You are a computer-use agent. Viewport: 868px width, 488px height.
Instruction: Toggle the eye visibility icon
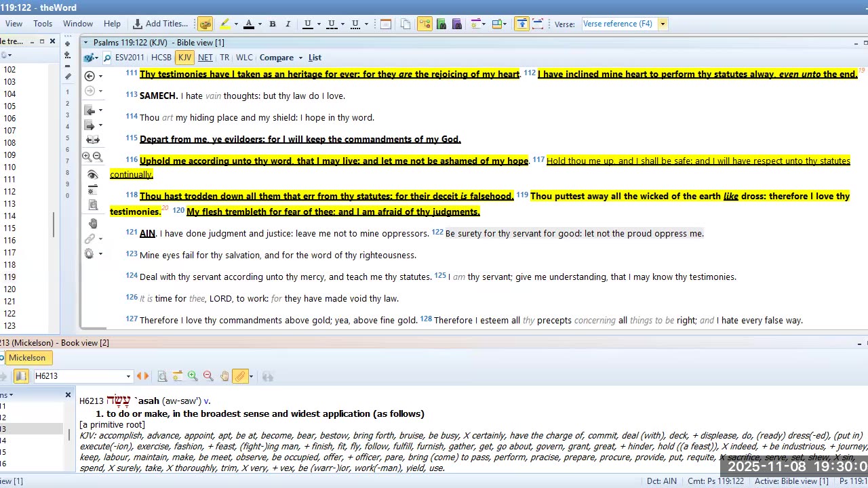(x=93, y=175)
